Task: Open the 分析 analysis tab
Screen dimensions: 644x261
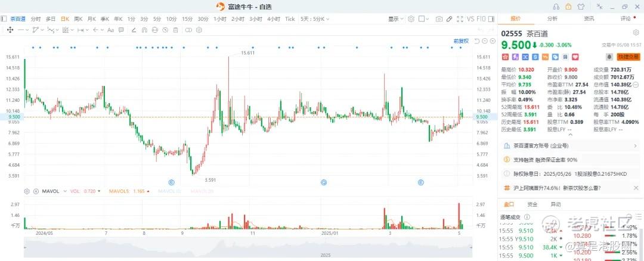Action: pyautogui.click(x=552, y=18)
